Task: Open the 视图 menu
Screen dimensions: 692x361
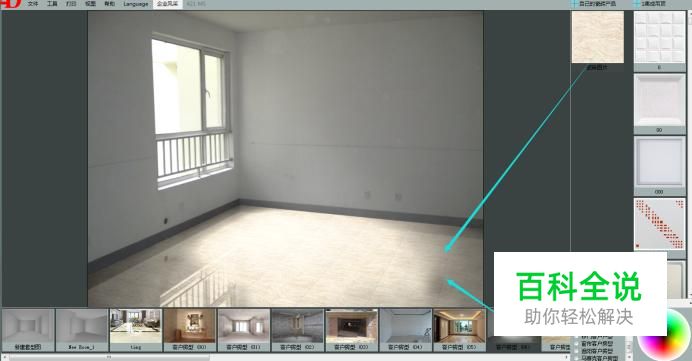Action: point(90,4)
